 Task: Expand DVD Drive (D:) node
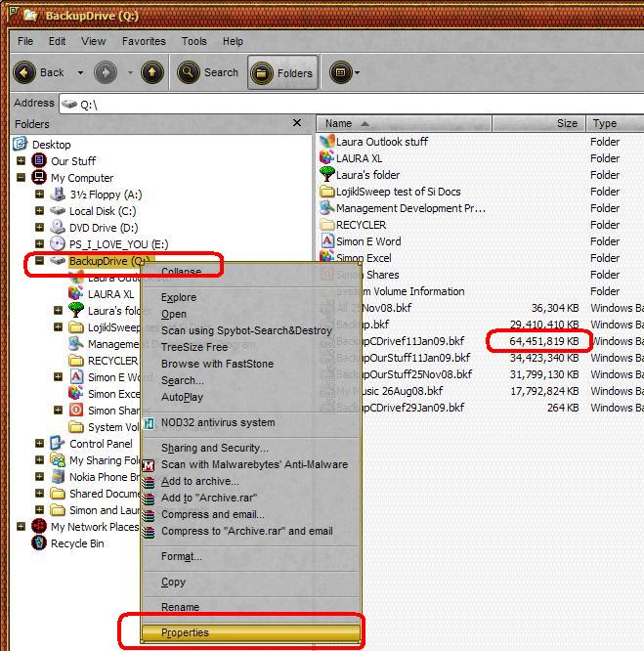pyautogui.click(x=39, y=228)
